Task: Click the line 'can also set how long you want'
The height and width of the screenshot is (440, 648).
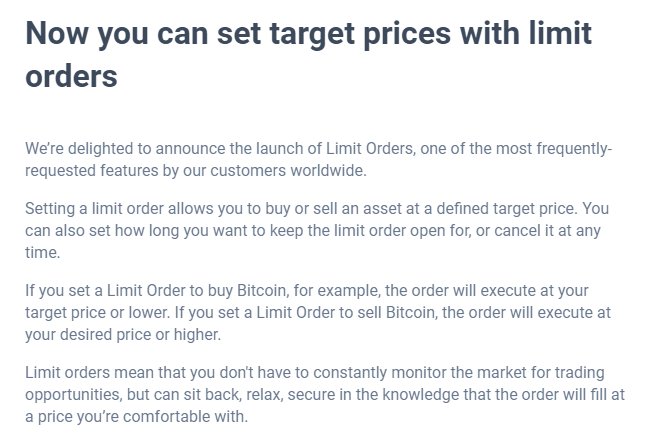Action: point(313,231)
